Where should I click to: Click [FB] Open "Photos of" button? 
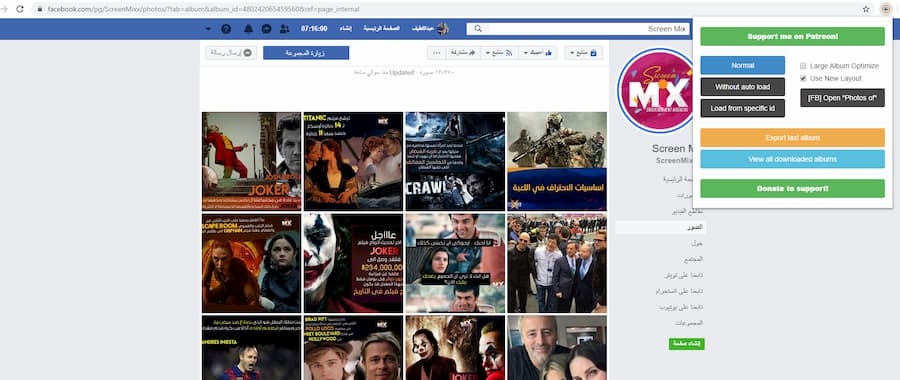click(x=842, y=98)
